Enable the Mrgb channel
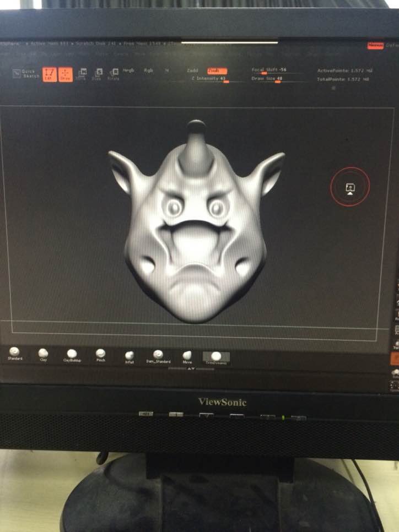Screen dimensions: 399x532 tap(128, 70)
